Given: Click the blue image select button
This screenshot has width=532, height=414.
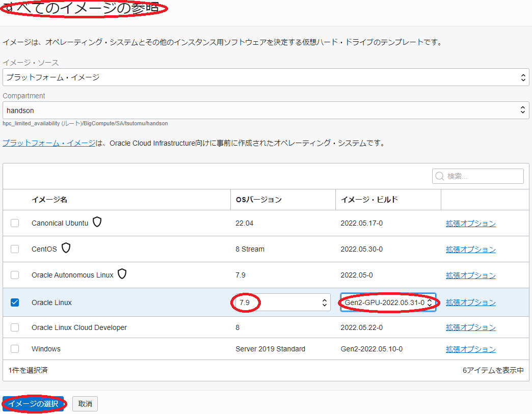Looking at the screenshot, I should [33, 404].
